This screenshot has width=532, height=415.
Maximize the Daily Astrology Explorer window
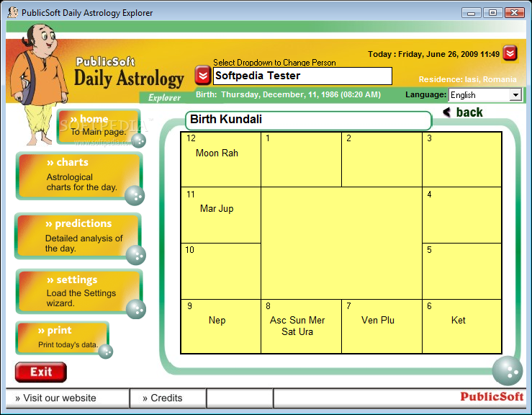492,13
